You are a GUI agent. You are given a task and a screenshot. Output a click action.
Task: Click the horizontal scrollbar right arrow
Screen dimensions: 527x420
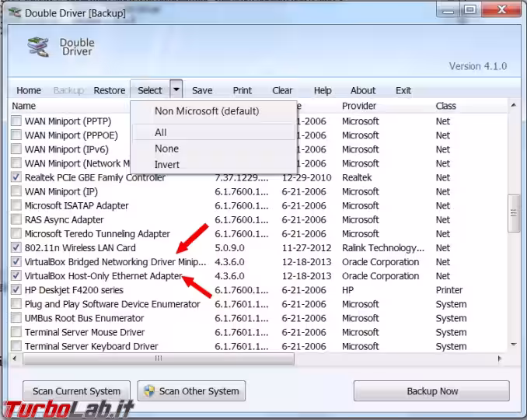point(500,359)
